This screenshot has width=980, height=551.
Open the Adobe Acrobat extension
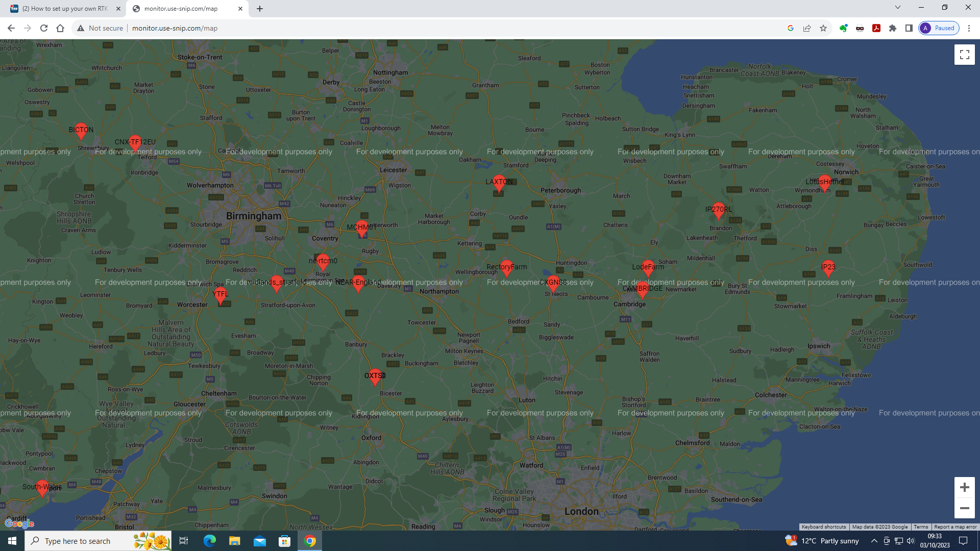point(876,28)
